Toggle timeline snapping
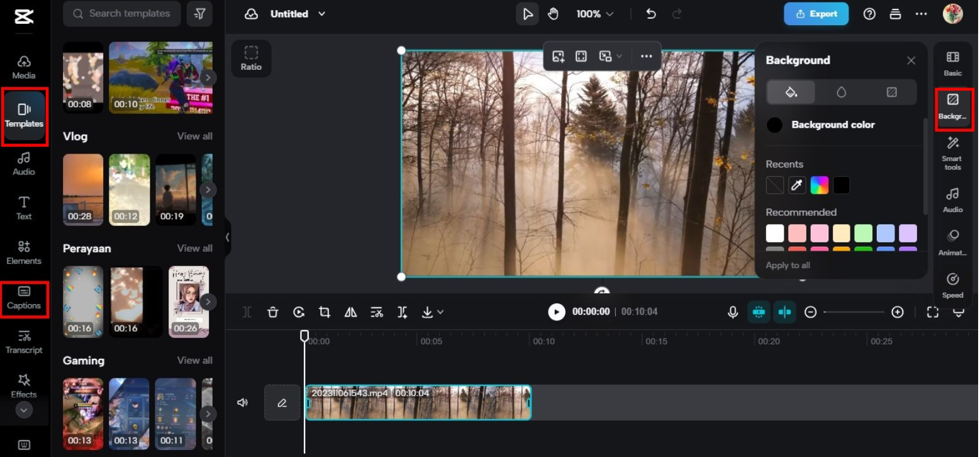This screenshot has width=980, height=457. pyautogui.click(x=784, y=312)
